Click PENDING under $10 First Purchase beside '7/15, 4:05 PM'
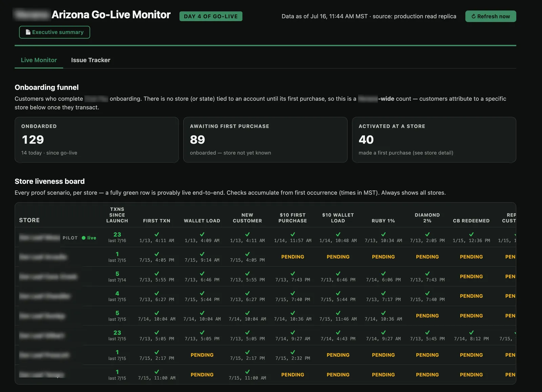The image size is (542, 392). [x=293, y=257]
